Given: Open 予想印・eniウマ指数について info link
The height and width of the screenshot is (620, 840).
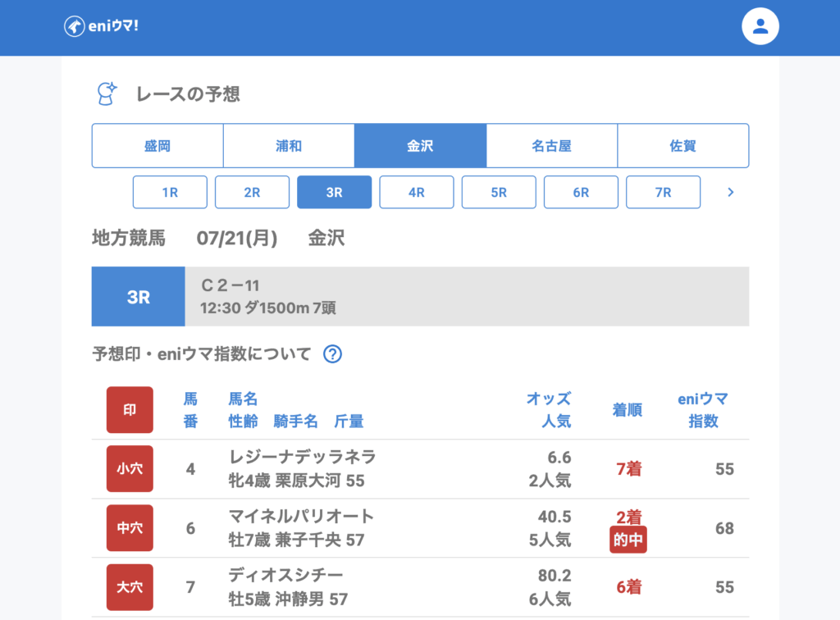Looking at the screenshot, I should 202,354.
